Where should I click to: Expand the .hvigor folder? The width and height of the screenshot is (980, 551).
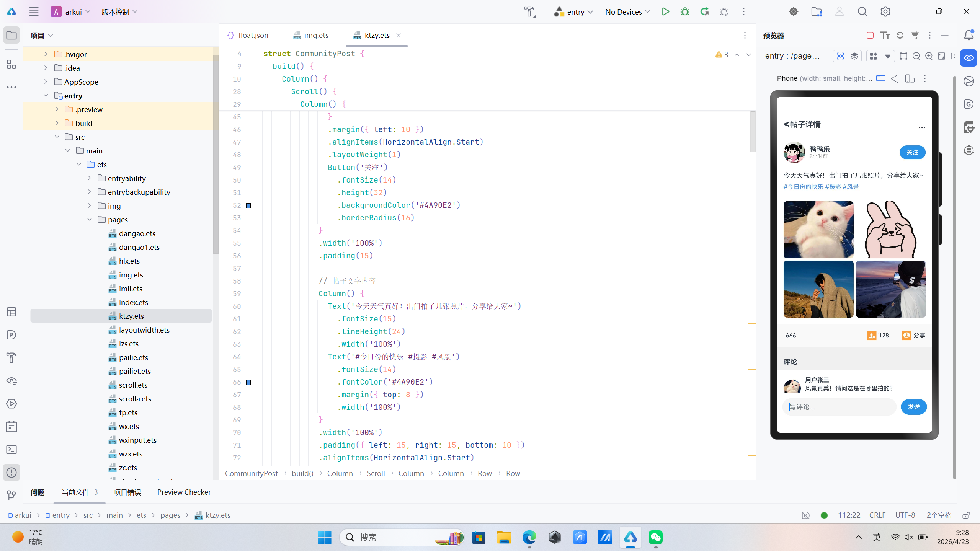click(46, 54)
